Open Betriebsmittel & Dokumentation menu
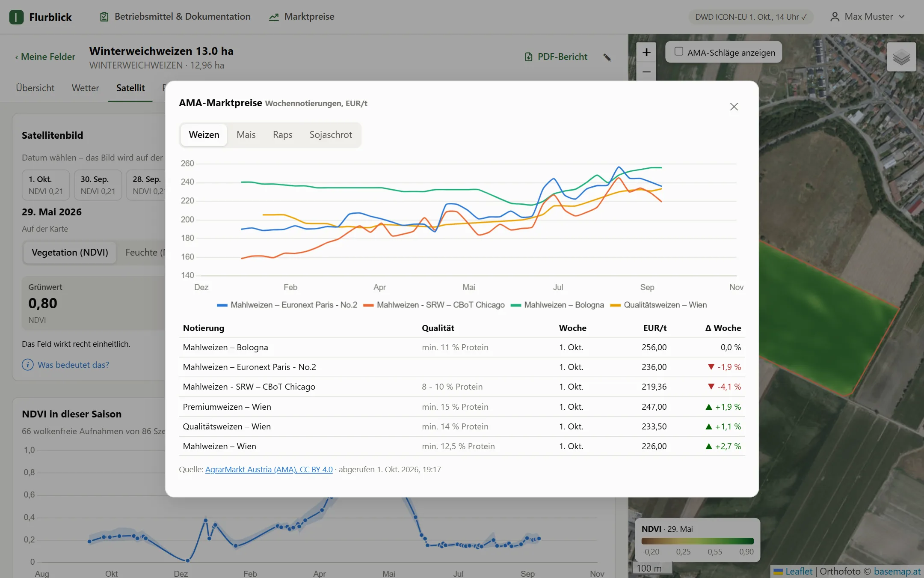This screenshot has height=578, width=924. pos(175,17)
